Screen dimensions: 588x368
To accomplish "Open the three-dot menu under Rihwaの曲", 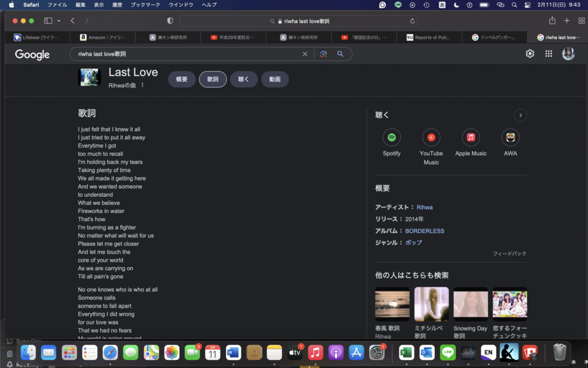I will click(141, 83).
